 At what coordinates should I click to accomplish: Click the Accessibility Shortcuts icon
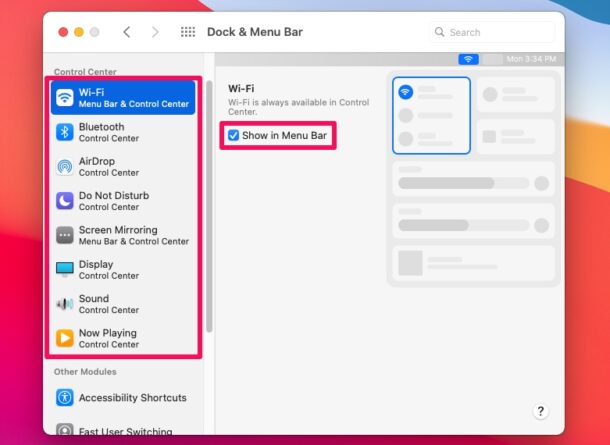(65, 398)
